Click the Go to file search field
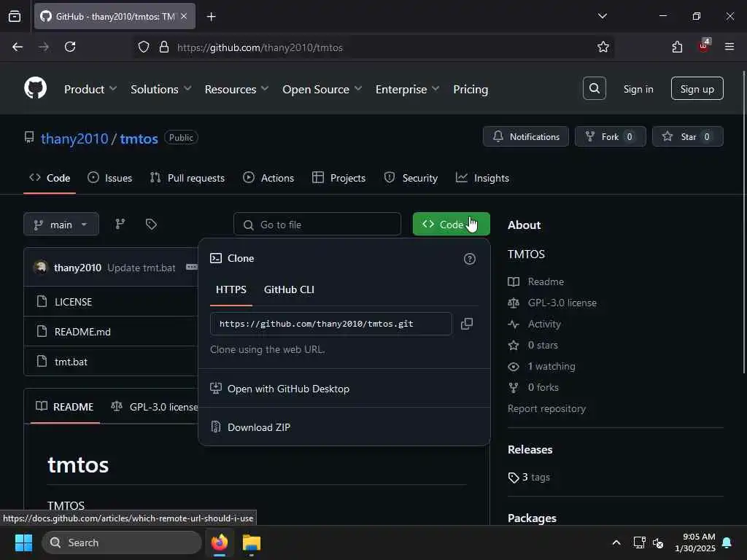 click(317, 225)
